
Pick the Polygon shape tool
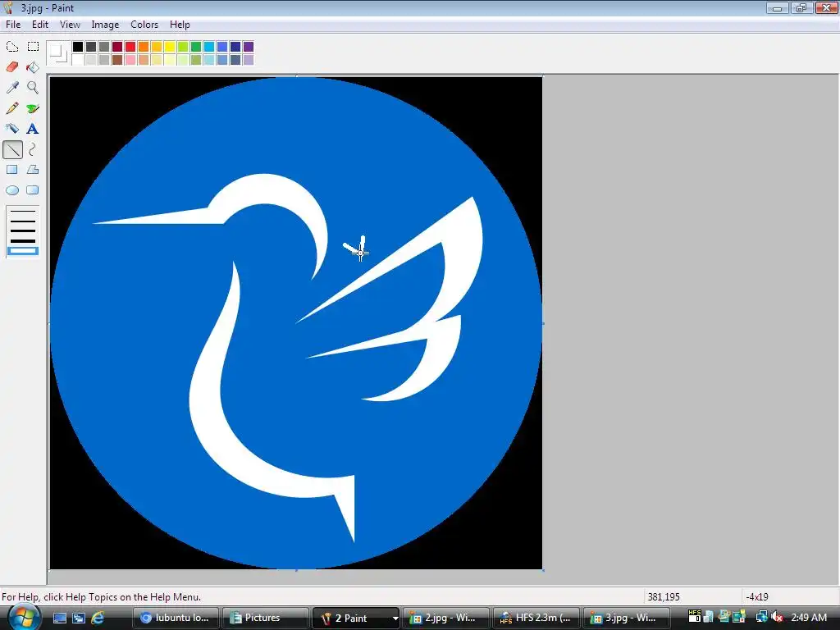33,170
